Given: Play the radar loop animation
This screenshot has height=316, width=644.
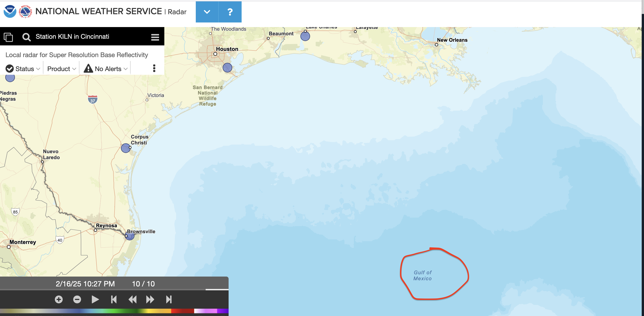Looking at the screenshot, I should click(95, 299).
